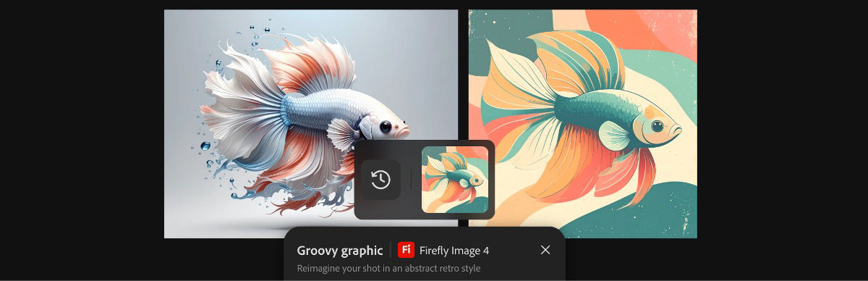
Task: Close the Groovy graphic panel
Action: pos(545,250)
